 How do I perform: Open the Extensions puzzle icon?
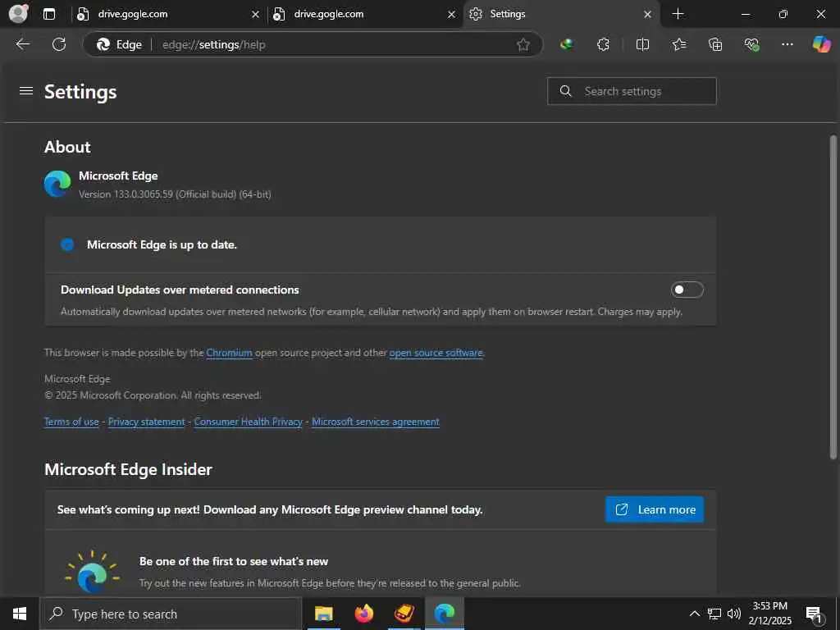[603, 44]
